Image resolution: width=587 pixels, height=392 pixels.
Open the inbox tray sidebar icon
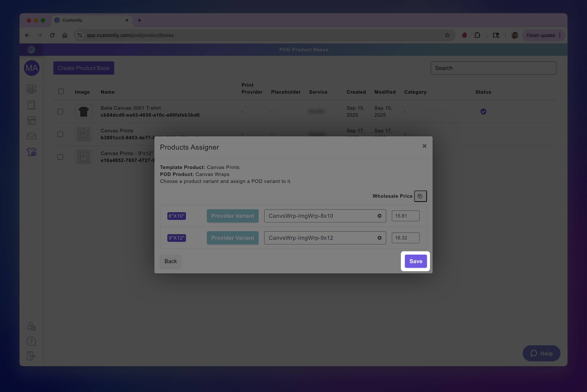31,136
